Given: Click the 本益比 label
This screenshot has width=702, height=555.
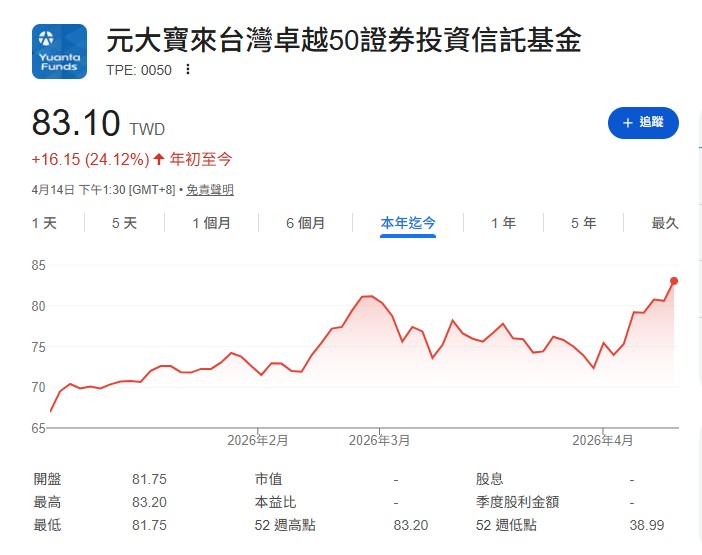Looking at the screenshot, I should point(275,502).
